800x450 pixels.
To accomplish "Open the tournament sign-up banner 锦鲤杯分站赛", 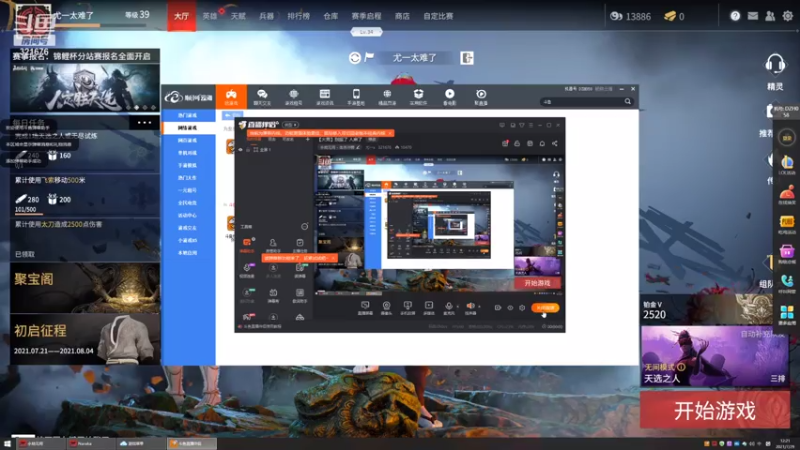I will (x=85, y=81).
